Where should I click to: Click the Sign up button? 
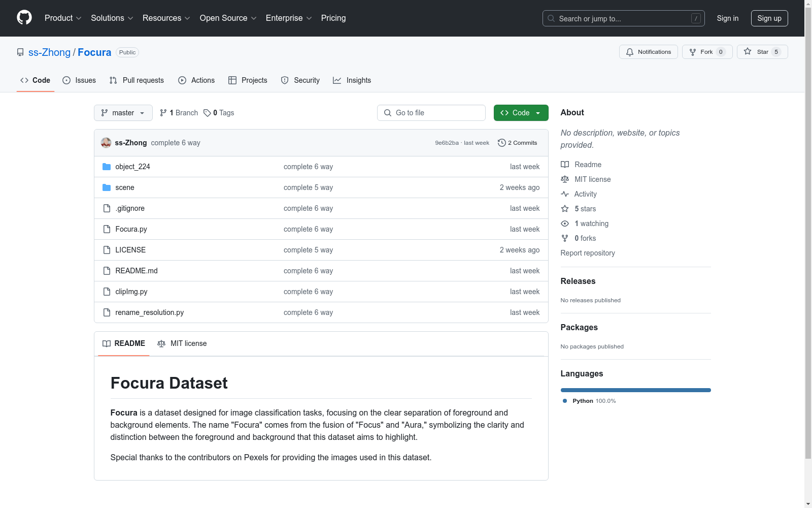(x=769, y=18)
